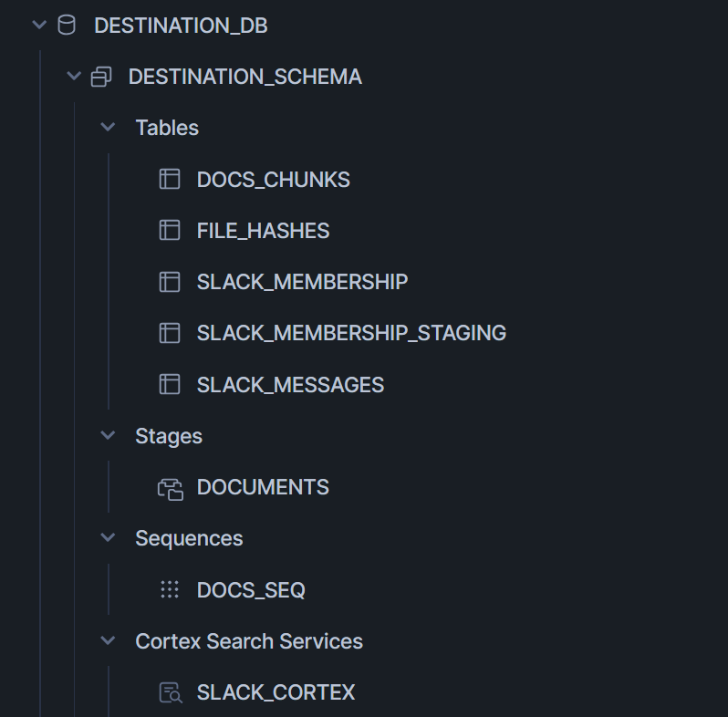Collapse the DESTINATION_DB database node
Screen dimensions: 728x717
[38, 26]
